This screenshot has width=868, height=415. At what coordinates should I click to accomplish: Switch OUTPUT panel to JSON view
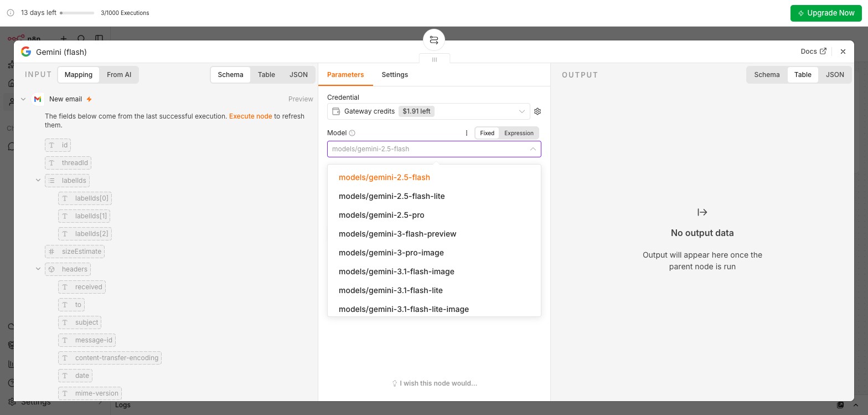(835, 75)
